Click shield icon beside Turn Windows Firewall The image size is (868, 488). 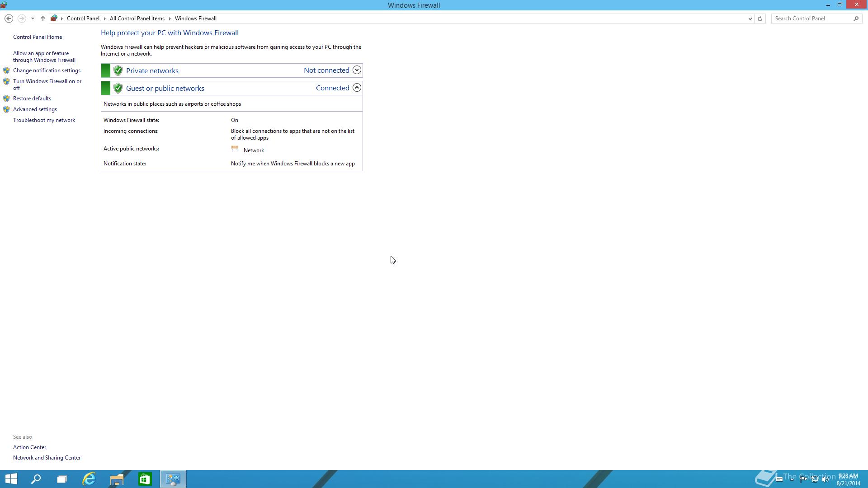coord(6,81)
